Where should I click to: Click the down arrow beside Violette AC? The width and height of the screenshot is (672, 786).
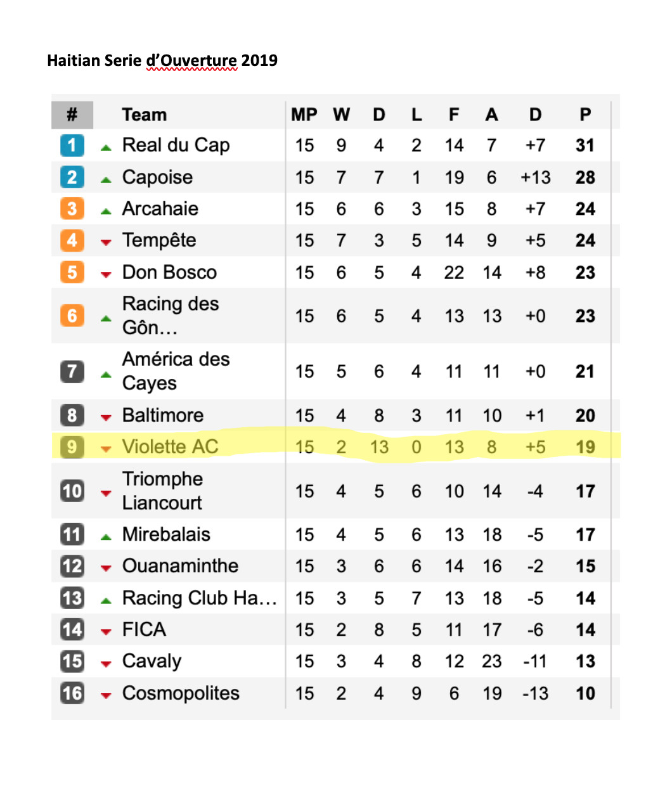point(106,449)
